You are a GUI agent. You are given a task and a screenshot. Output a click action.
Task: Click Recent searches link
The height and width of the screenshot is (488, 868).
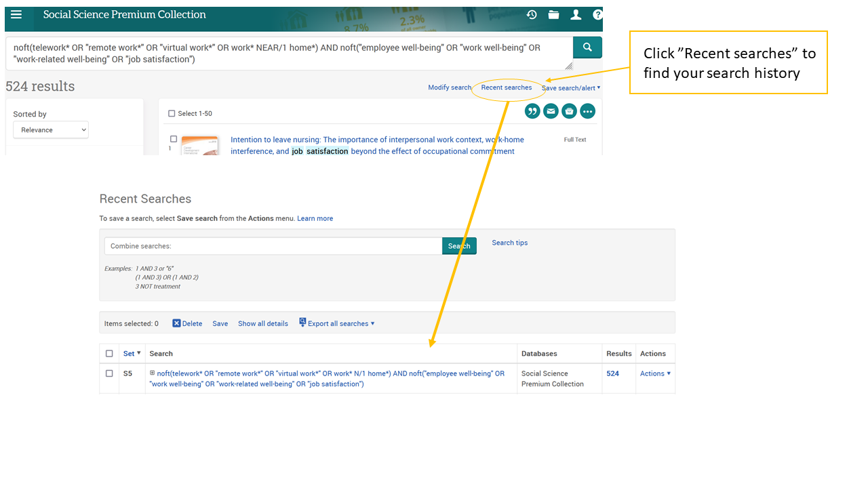(x=507, y=87)
